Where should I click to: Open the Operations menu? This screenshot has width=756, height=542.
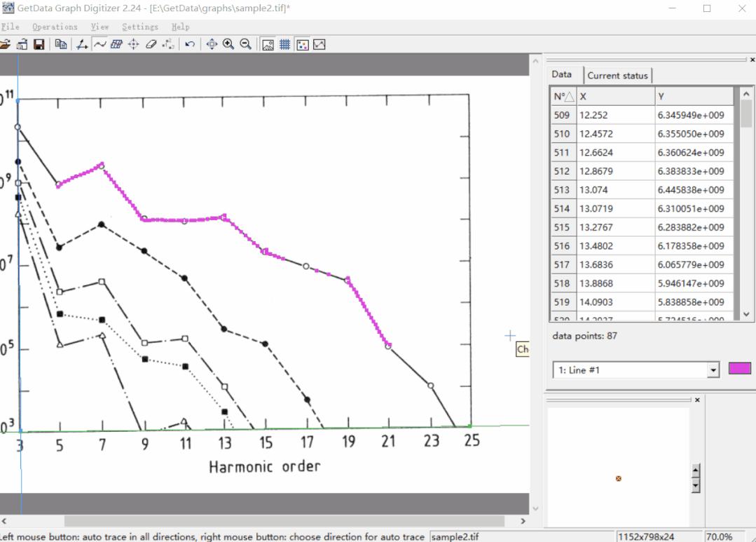coord(55,27)
